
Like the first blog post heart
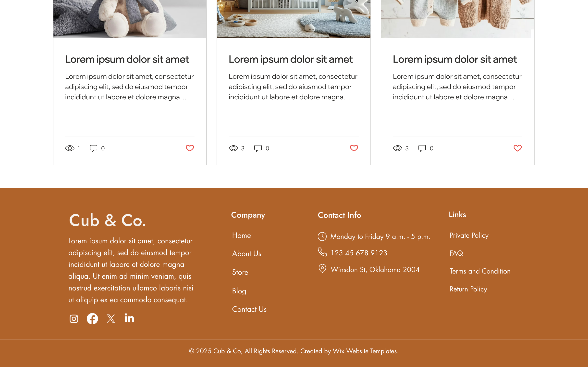pyautogui.click(x=190, y=148)
